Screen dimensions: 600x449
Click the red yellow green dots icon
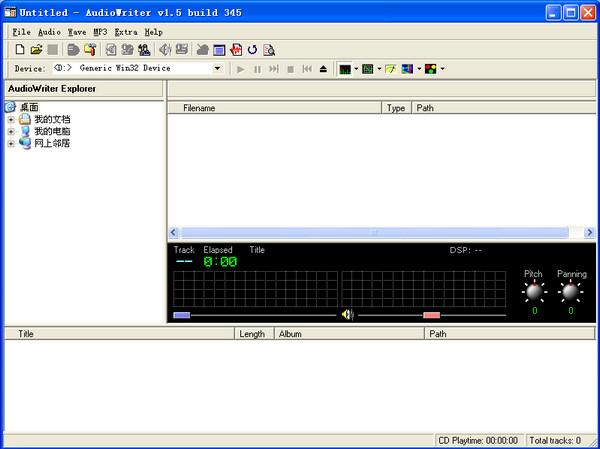coord(430,69)
